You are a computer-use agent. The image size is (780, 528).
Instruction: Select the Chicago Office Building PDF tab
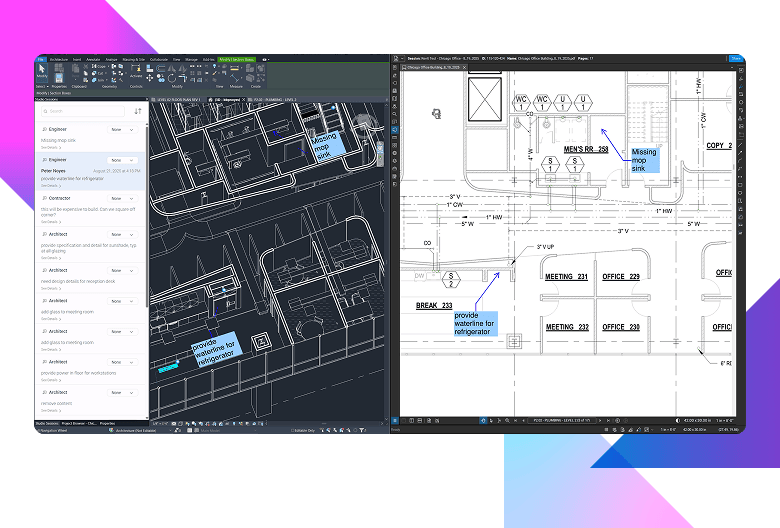point(435,67)
